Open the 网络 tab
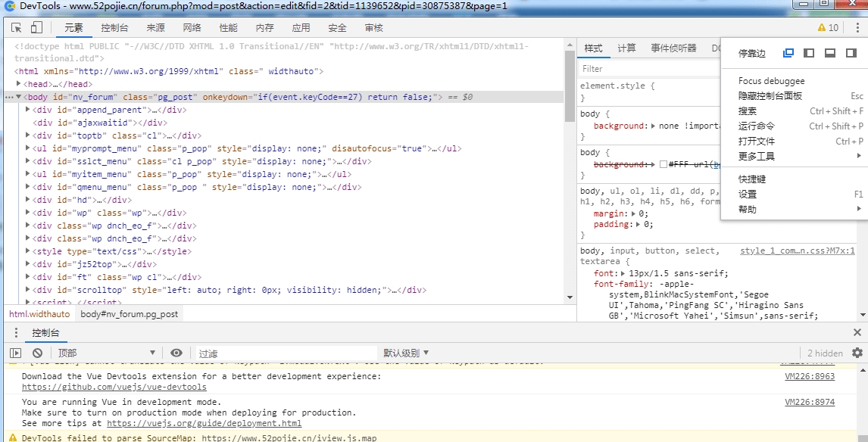 click(x=192, y=28)
